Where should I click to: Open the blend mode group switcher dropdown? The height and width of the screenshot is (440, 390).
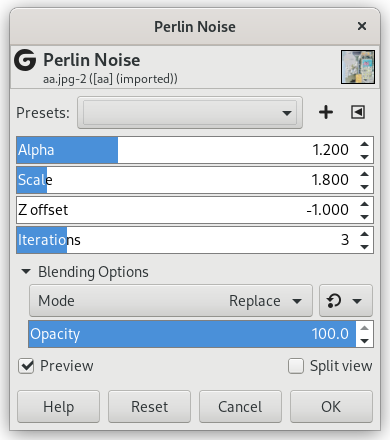pyautogui.click(x=346, y=301)
